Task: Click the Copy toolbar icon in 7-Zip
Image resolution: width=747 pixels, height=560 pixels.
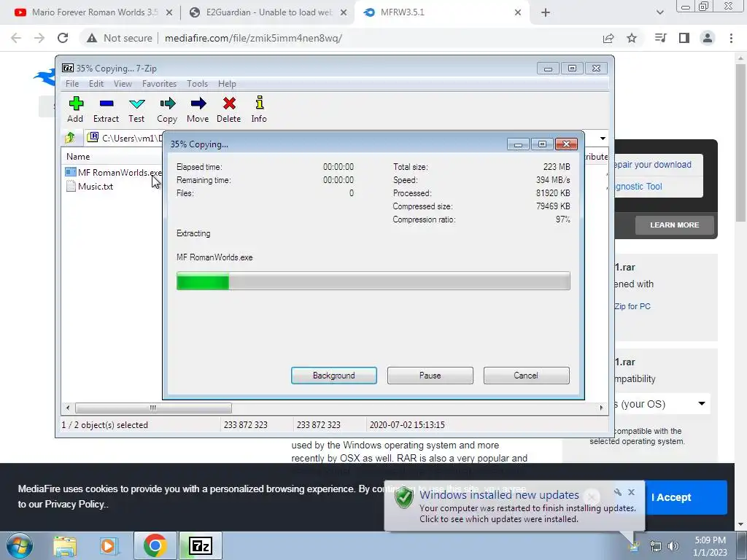Action: (167, 109)
